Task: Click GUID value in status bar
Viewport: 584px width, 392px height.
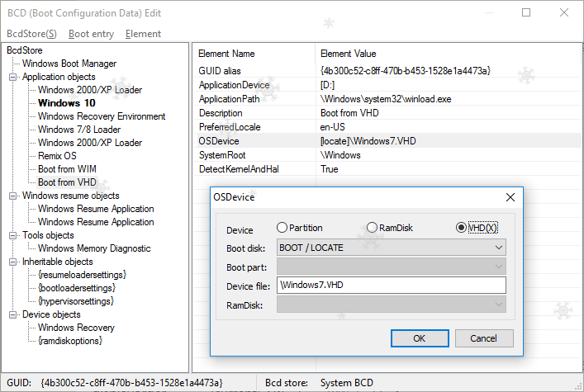Action: pos(132,383)
